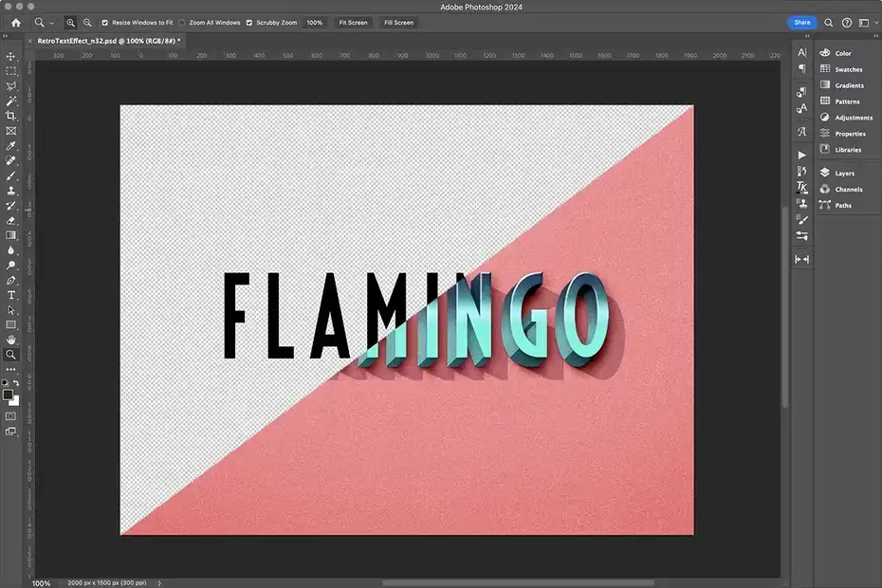Open the Search magnifier next to Share
The height and width of the screenshot is (588, 882).
(x=829, y=23)
